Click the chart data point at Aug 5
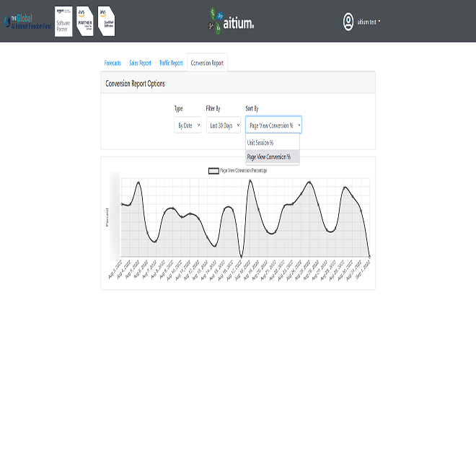Viewport: 476px width, 476px height. [138, 182]
